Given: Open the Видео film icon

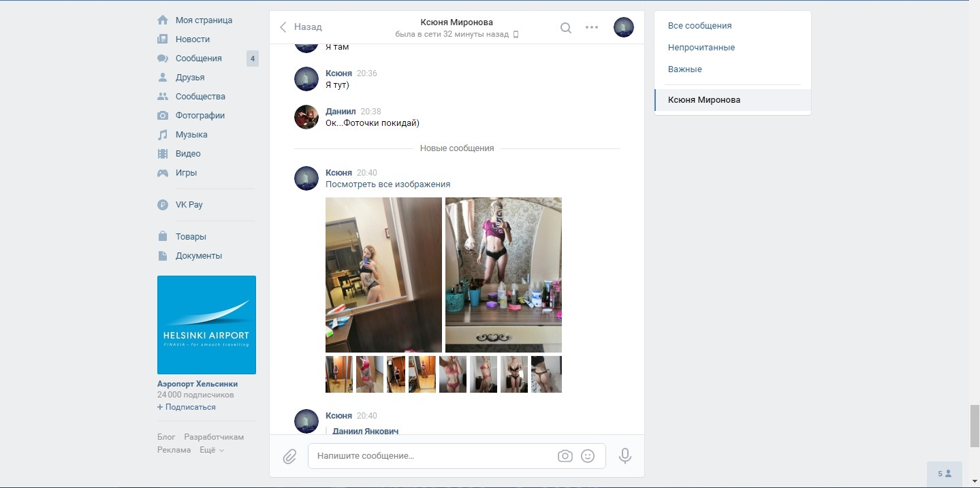Looking at the screenshot, I should point(163,153).
